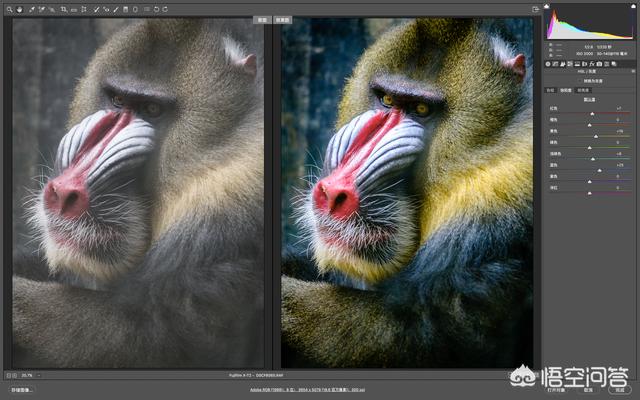Click the 存储图像 save image button

pyautogui.click(x=21, y=390)
